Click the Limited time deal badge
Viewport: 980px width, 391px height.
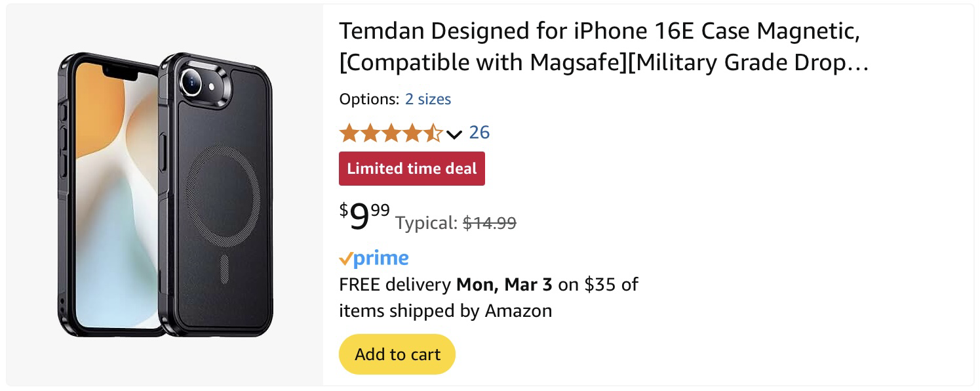tap(412, 169)
